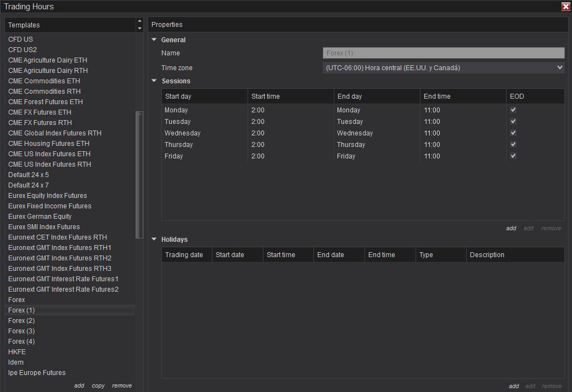572x392 pixels.
Task: Click the Templates sort down arrow
Action: click(x=139, y=28)
